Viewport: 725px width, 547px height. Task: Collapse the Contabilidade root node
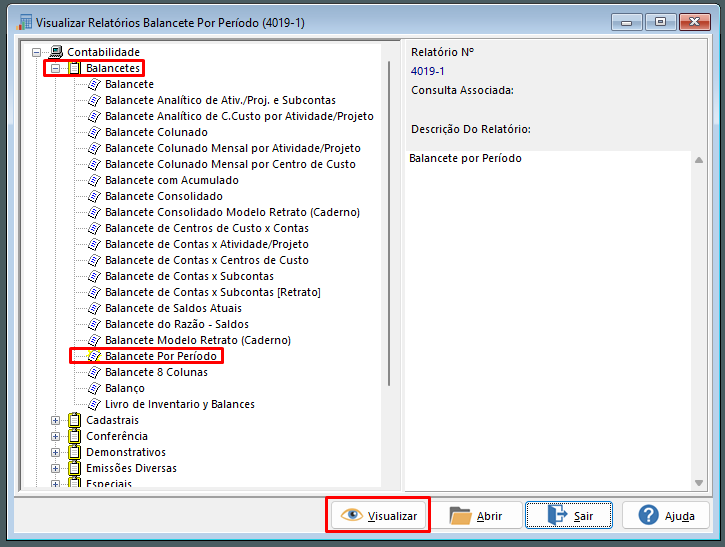[x=37, y=52]
